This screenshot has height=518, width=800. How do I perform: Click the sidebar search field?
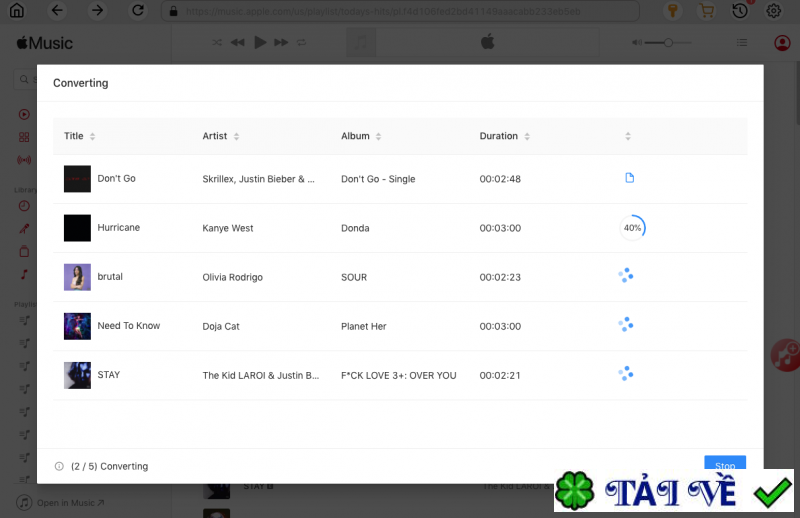tap(26, 80)
